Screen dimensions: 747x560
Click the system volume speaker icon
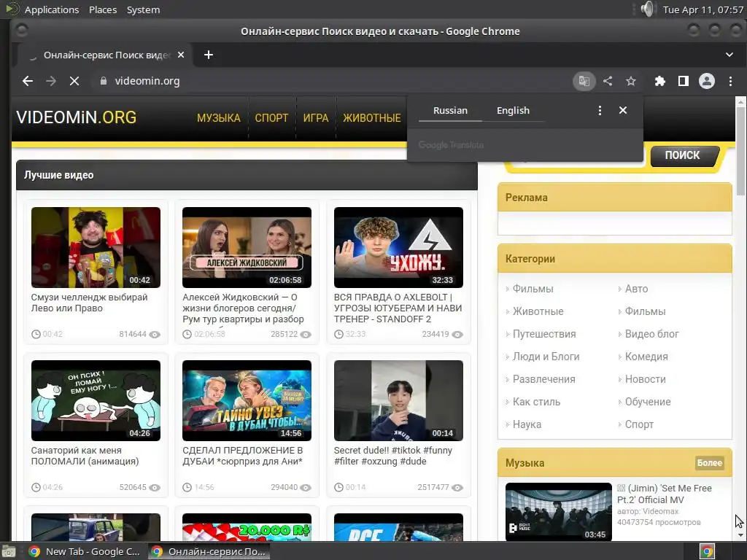[648, 9]
